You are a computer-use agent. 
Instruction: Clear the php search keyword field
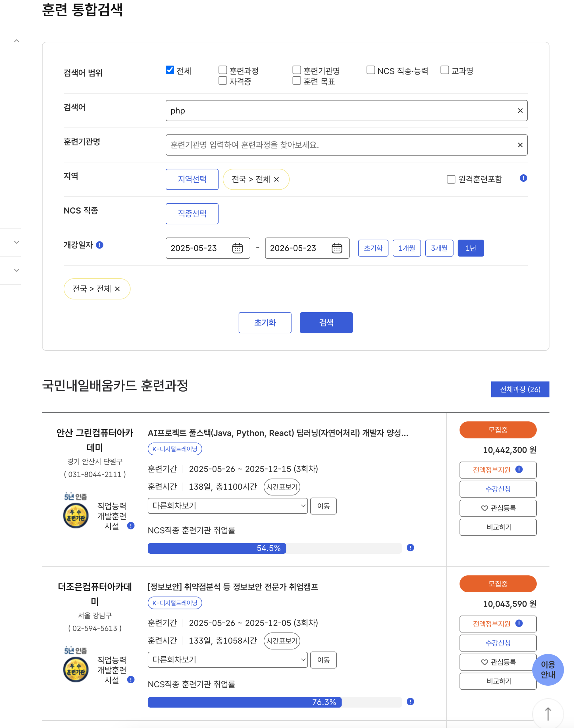520,110
